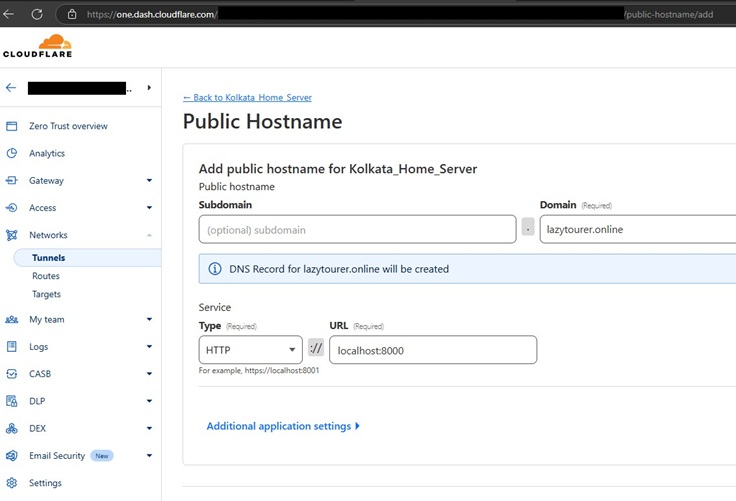Image resolution: width=736 pixels, height=501 pixels.
Task: Follow the Back to Kolkata_Home_Server link
Action: (x=247, y=98)
